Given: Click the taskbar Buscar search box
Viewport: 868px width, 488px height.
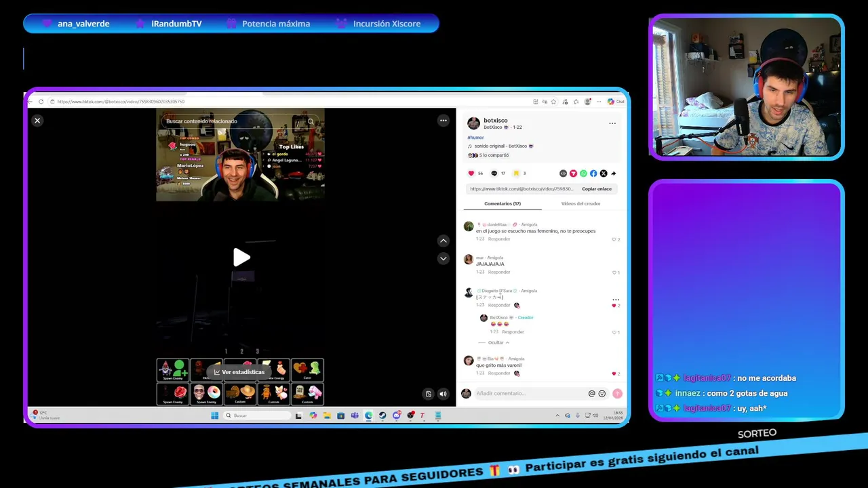Looking at the screenshot, I should tap(257, 415).
